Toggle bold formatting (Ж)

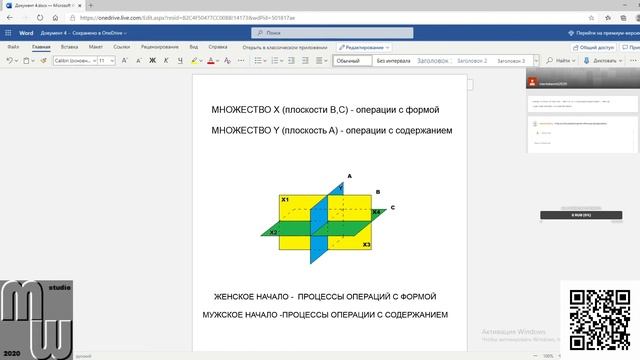(x=152, y=60)
